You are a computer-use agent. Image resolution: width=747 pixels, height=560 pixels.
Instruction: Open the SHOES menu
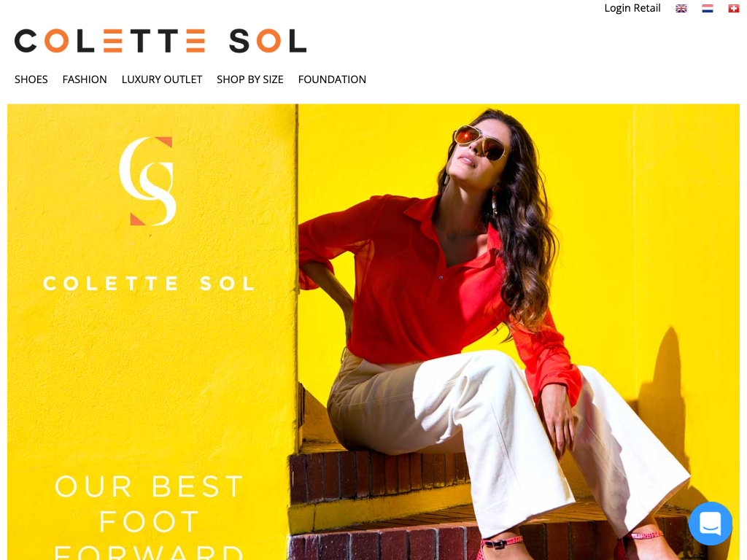click(x=31, y=79)
